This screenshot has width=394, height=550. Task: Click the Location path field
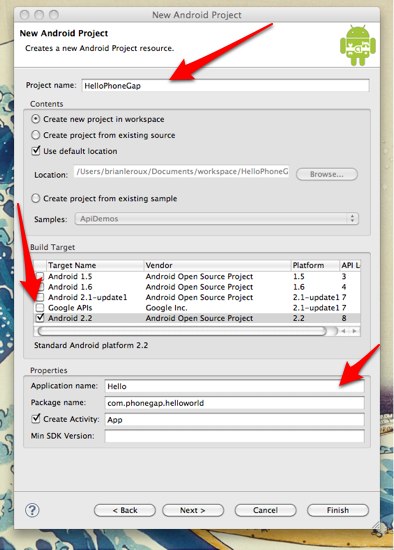click(182, 172)
